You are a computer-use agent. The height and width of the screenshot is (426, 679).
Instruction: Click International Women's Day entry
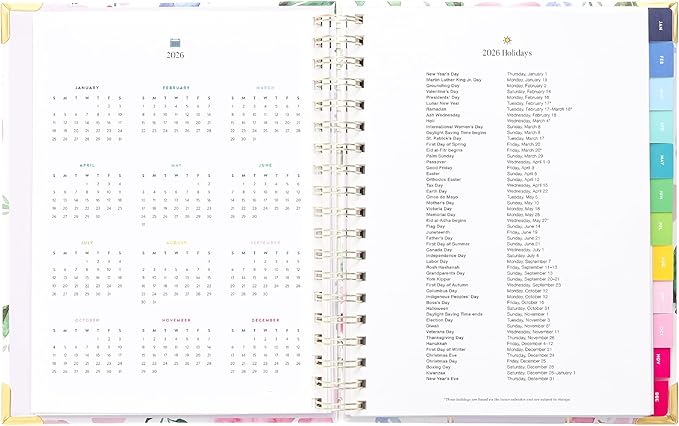click(x=454, y=127)
